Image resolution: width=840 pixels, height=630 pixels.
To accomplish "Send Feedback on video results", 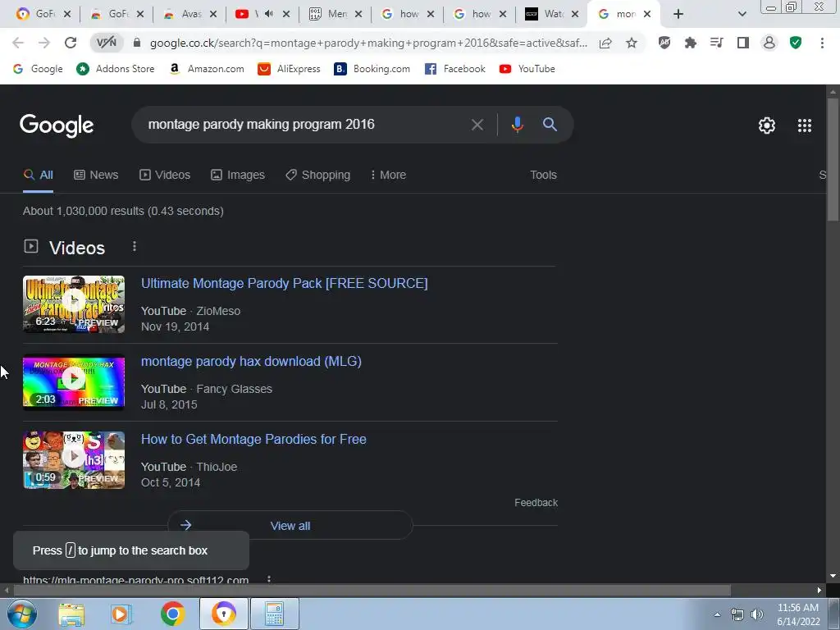I will point(536,503).
